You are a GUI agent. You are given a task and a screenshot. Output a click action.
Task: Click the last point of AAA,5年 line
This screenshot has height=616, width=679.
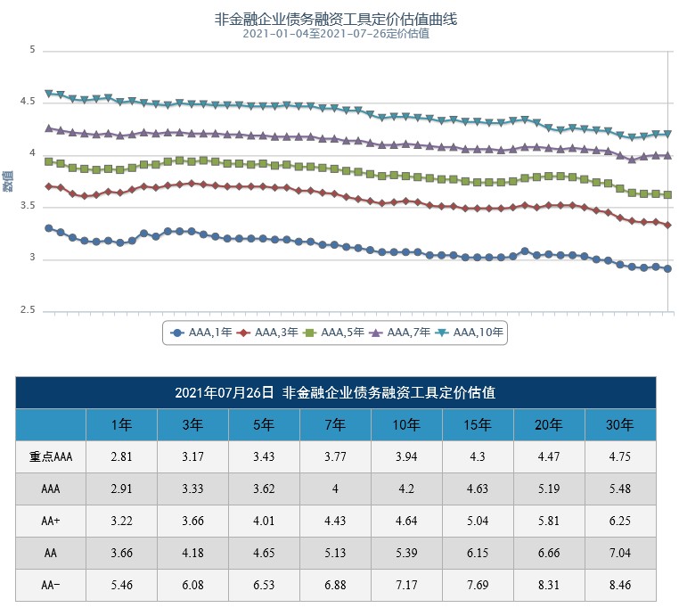pyautogui.click(x=667, y=194)
